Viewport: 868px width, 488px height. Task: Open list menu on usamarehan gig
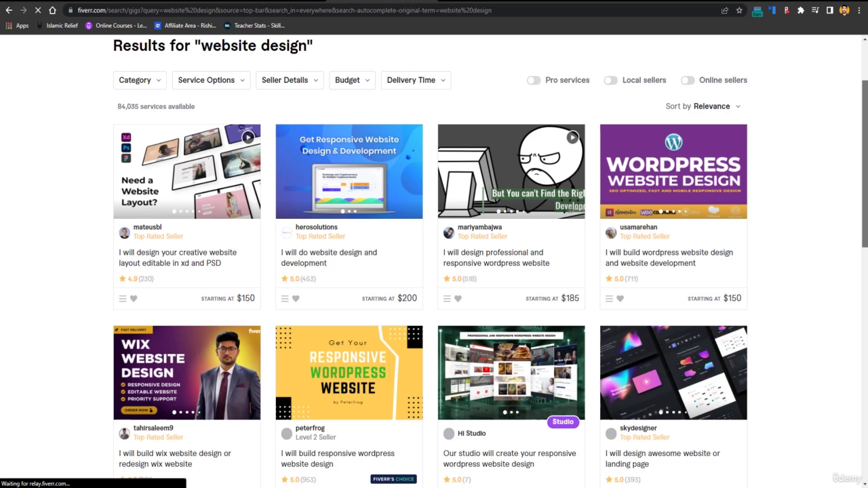[609, 298]
